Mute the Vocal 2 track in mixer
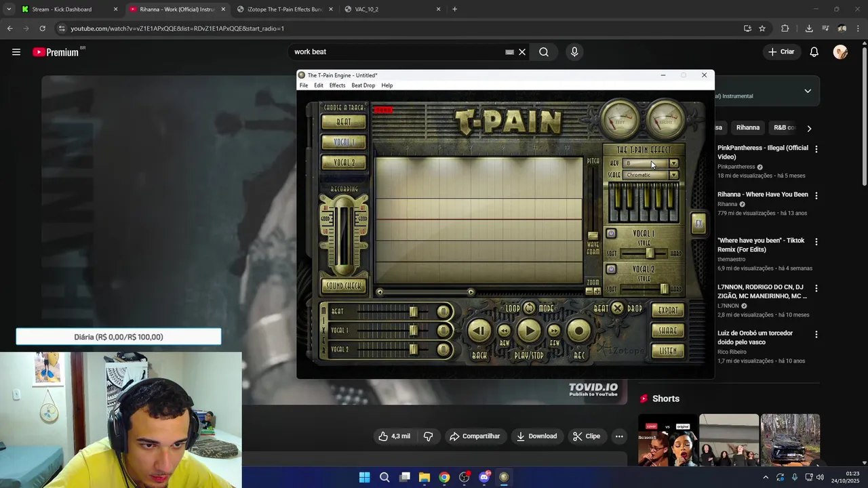 click(x=443, y=349)
